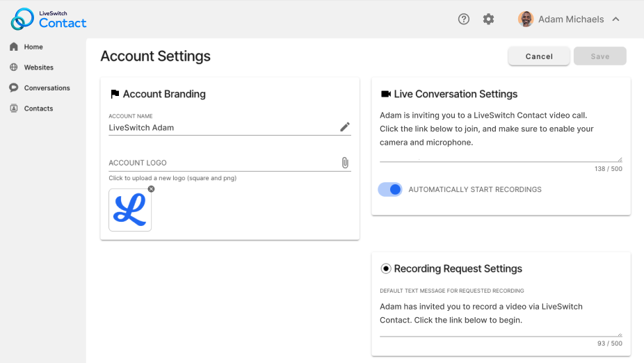Click the Websites globe icon
Image resolution: width=644 pixels, height=363 pixels.
click(x=13, y=67)
